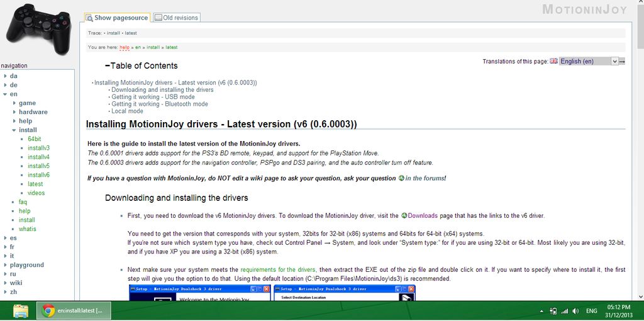Click the first setup wizard screenshot thumbnail
This screenshot has width=644, height=321.
click(x=199, y=293)
